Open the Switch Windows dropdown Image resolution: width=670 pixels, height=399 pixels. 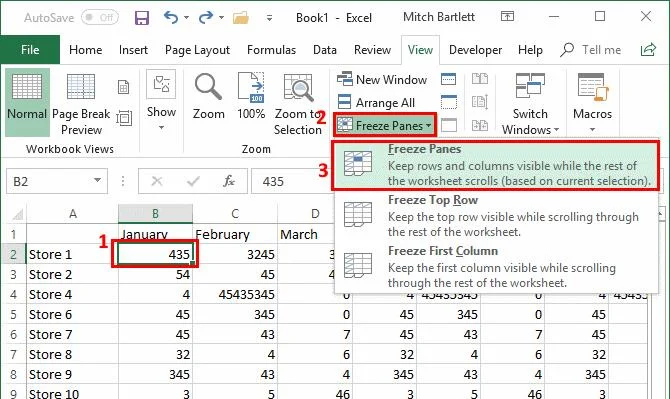click(x=530, y=104)
